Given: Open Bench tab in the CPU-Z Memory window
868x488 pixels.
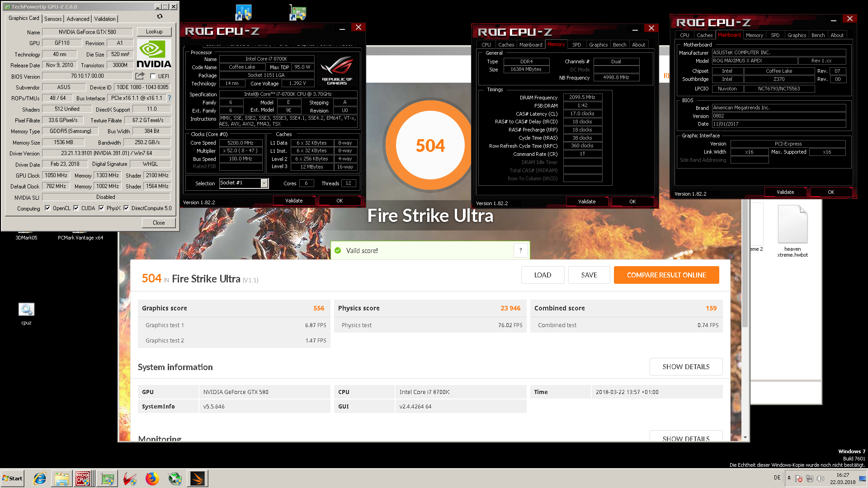Looking at the screenshot, I should 620,45.
